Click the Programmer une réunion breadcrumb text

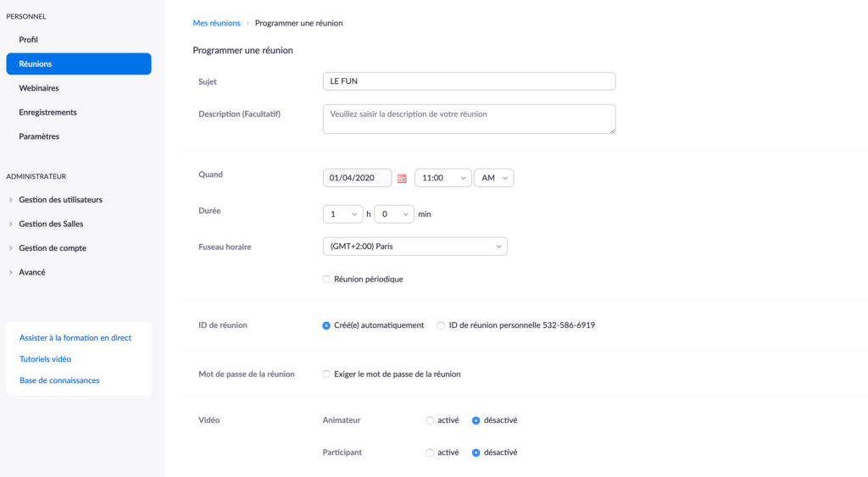(x=299, y=23)
